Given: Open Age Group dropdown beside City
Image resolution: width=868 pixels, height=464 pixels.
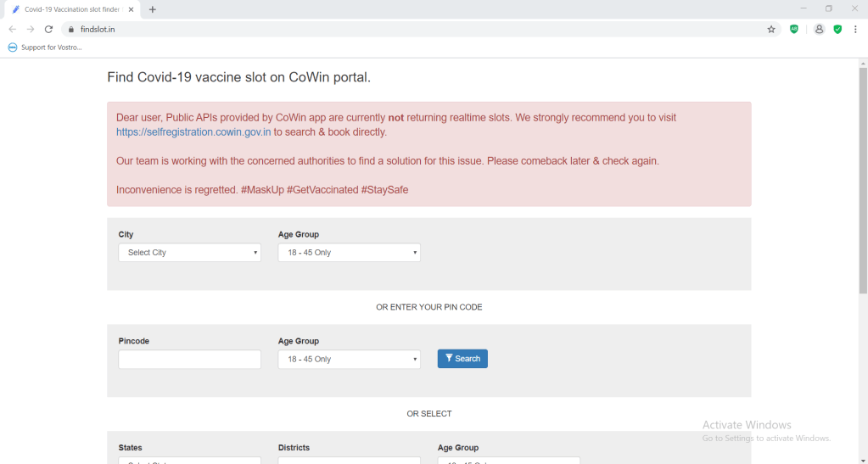Looking at the screenshot, I should tap(349, 253).
